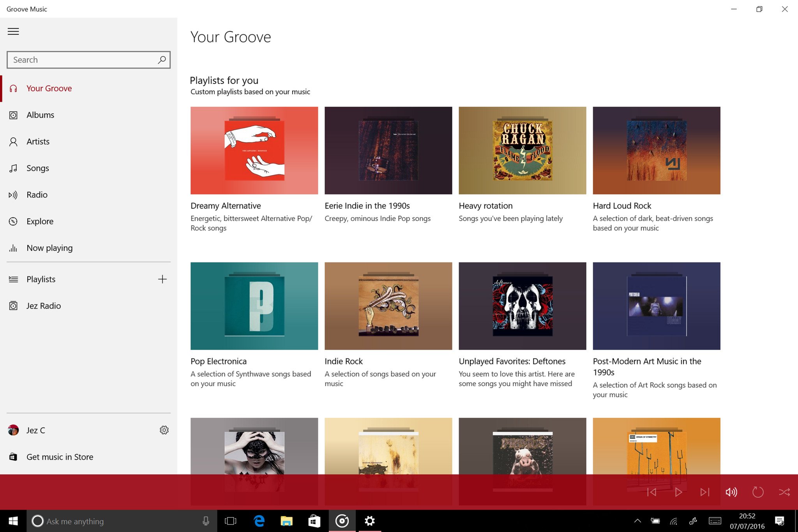Open Microsoft Edge from taskbar
798x532 pixels.
(259, 521)
